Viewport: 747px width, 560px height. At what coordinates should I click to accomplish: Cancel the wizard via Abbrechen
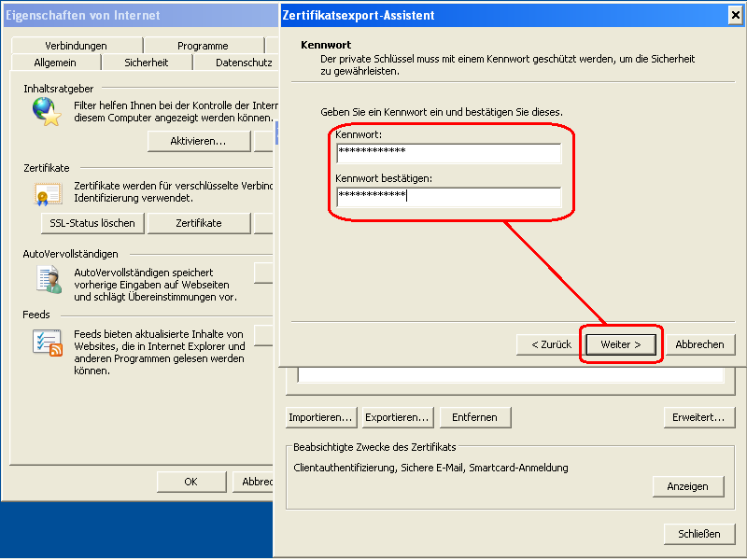(700, 343)
